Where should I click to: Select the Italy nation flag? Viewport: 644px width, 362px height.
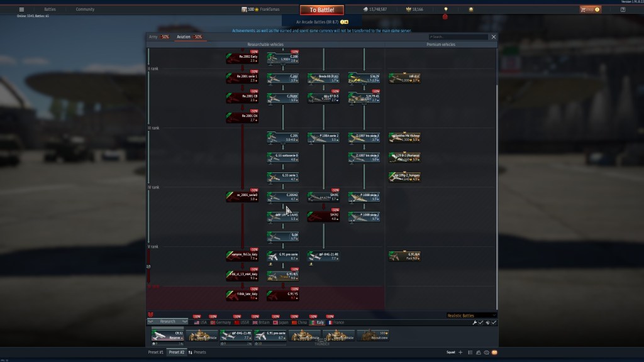pos(317,322)
